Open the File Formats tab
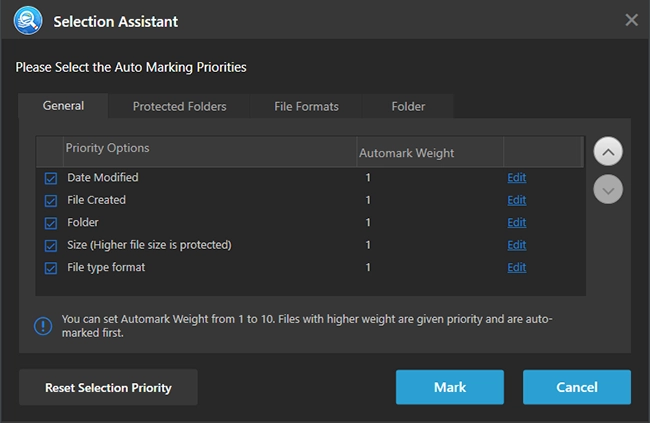 (306, 107)
